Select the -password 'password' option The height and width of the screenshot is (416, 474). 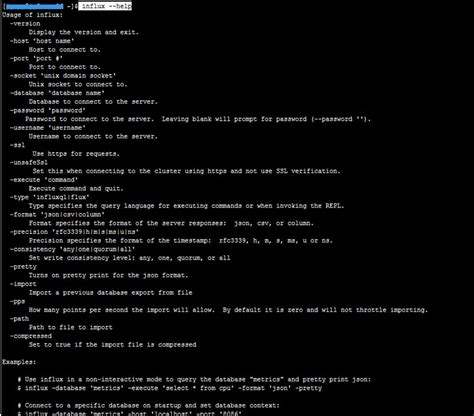coord(48,110)
